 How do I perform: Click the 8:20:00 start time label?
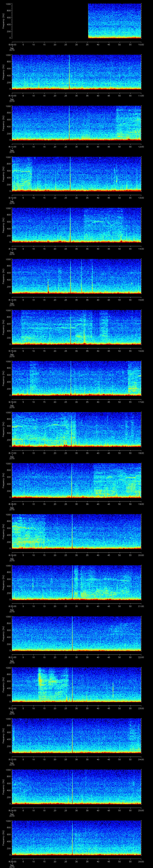pyautogui.click(x=12, y=606)
